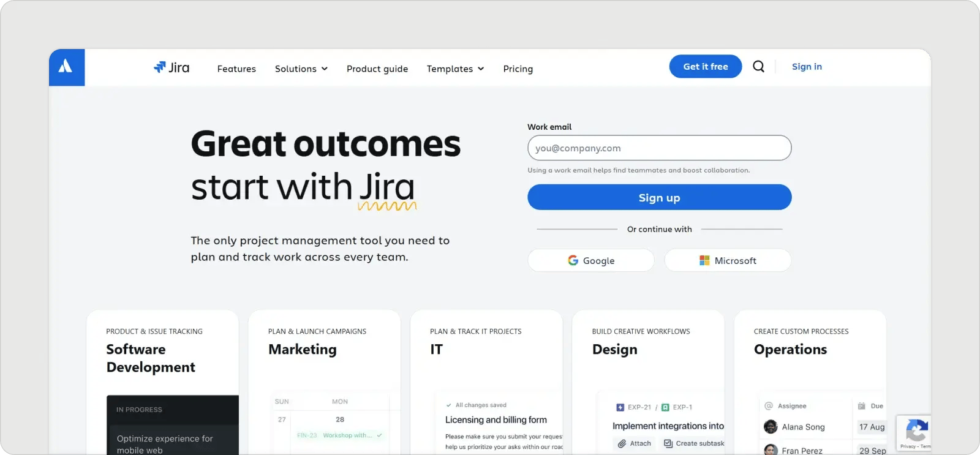Image resolution: width=980 pixels, height=455 pixels.
Task: Click the 'PLAN & TRACK IT PROJECTS' label
Action: pos(476,331)
